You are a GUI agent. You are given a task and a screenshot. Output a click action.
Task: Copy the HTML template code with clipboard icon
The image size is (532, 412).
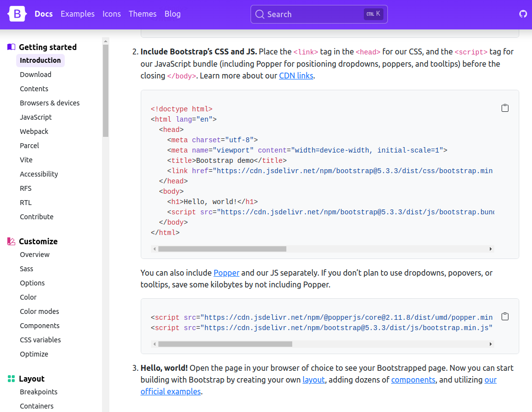tap(505, 108)
